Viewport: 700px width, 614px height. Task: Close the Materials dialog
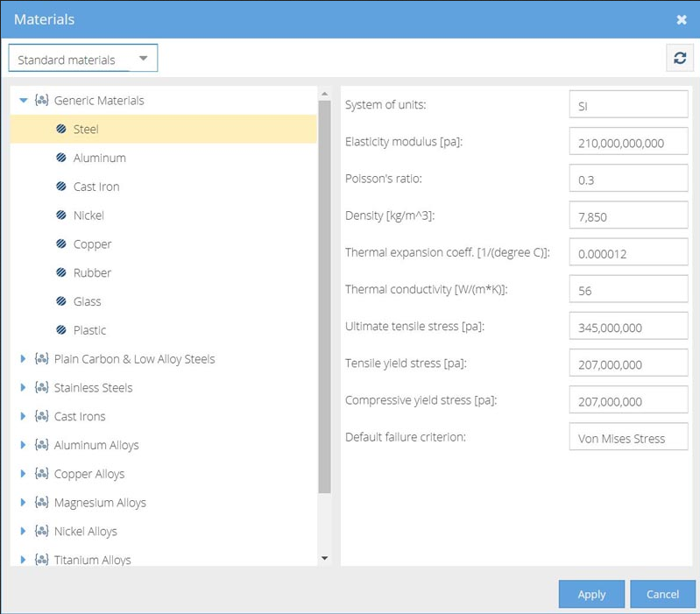(x=682, y=19)
